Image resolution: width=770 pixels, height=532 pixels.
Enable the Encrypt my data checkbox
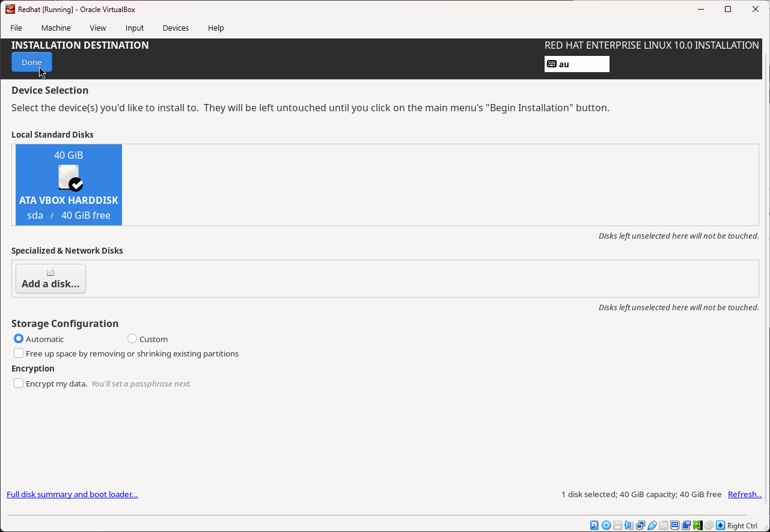click(x=19, y=383)
